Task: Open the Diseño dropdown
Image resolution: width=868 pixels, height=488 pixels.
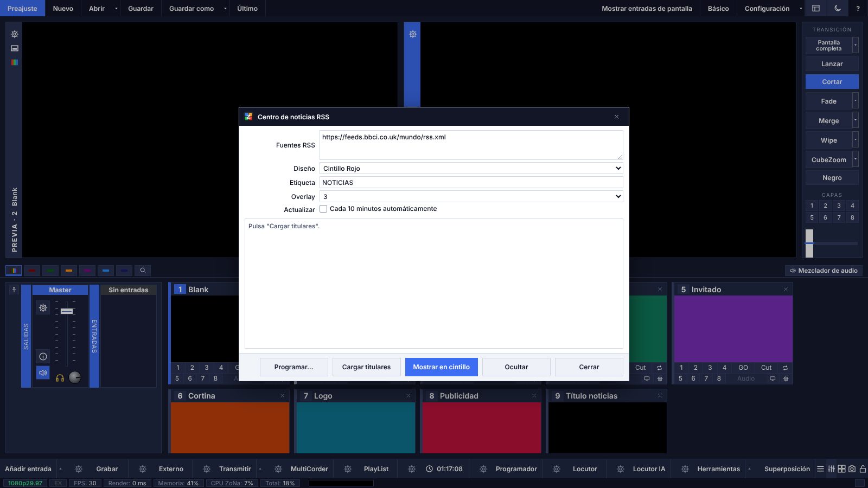Action: point(471,169)
